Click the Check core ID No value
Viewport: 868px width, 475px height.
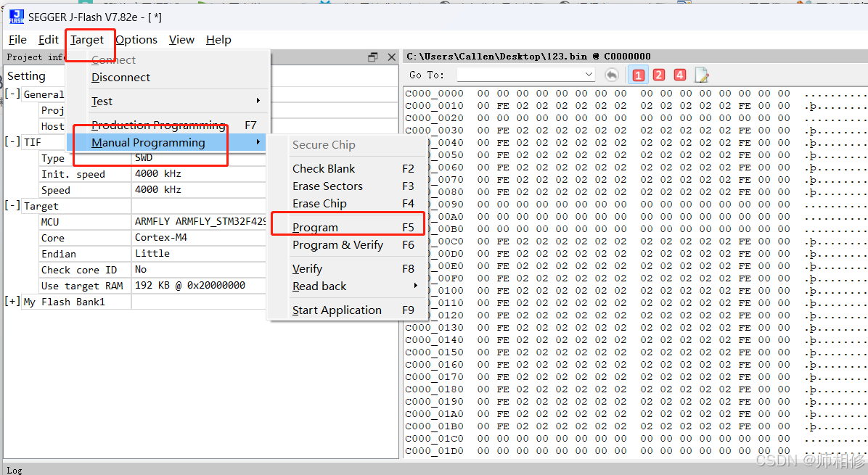coord(141,269)
